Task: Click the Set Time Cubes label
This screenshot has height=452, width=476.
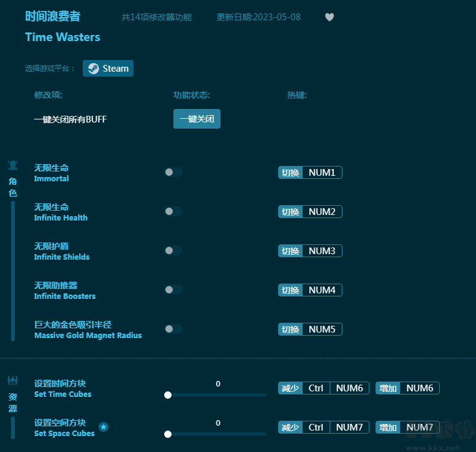Action: [63, 394]
